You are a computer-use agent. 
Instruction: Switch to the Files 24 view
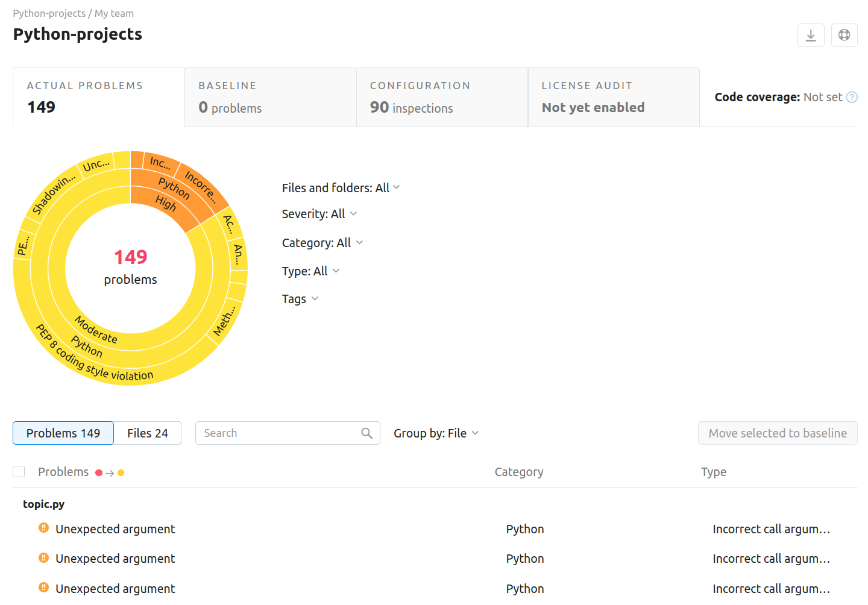pyautogui.click(x=148, y=433)
